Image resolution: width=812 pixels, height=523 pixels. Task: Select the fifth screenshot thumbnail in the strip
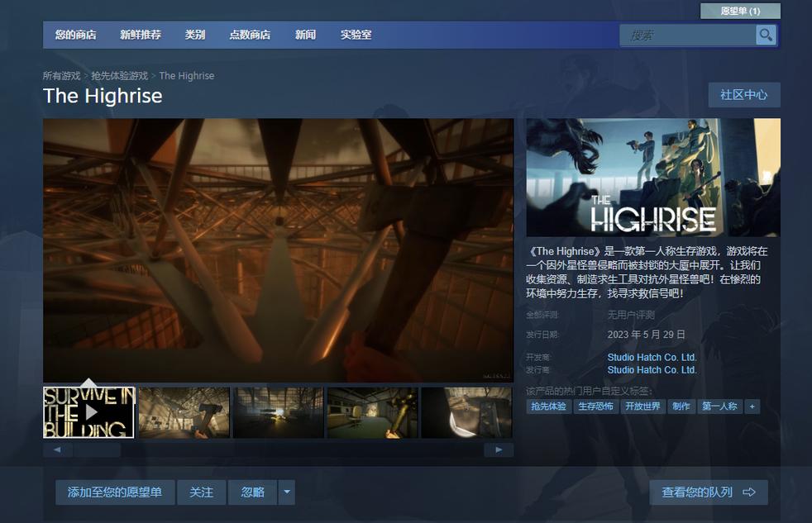coord(466,412)
